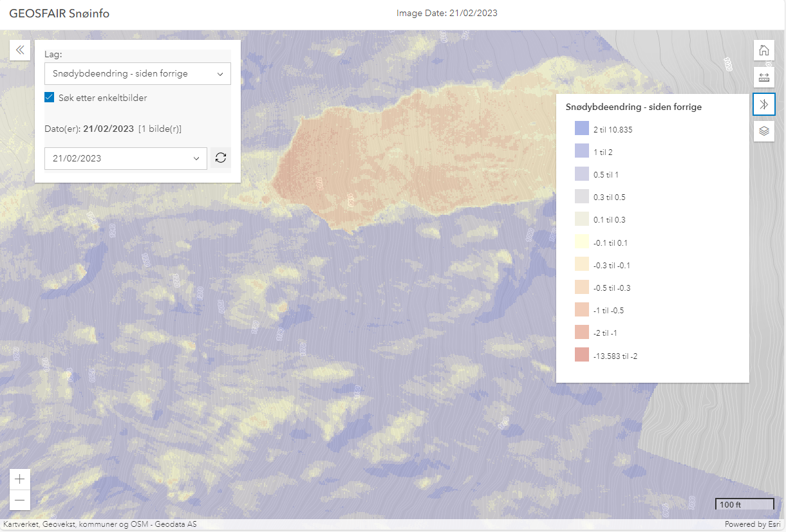Click the '0.5 til 1' legend swatch
The image size is (786, 532).
coord(582,174)
